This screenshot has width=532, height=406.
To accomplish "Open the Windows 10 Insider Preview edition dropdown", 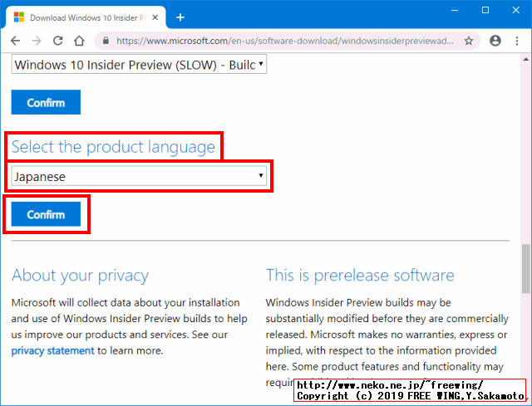I will coord(139,65).
